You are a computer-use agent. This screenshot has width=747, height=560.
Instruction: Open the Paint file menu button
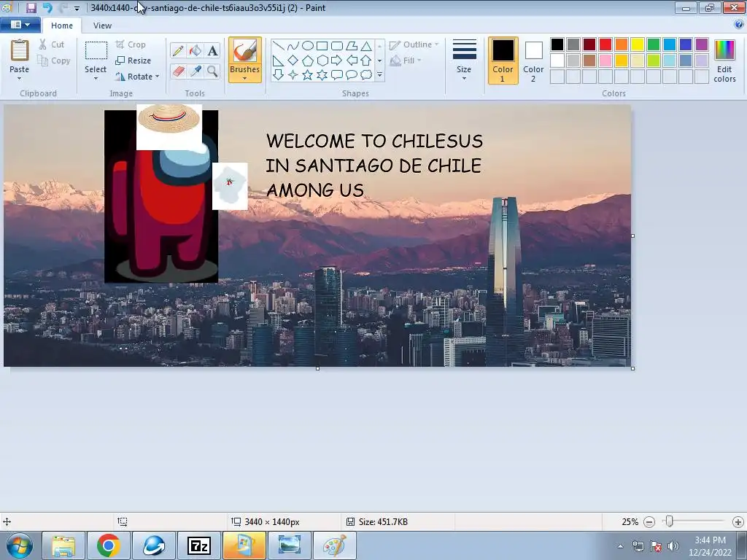tap(20, 25)
